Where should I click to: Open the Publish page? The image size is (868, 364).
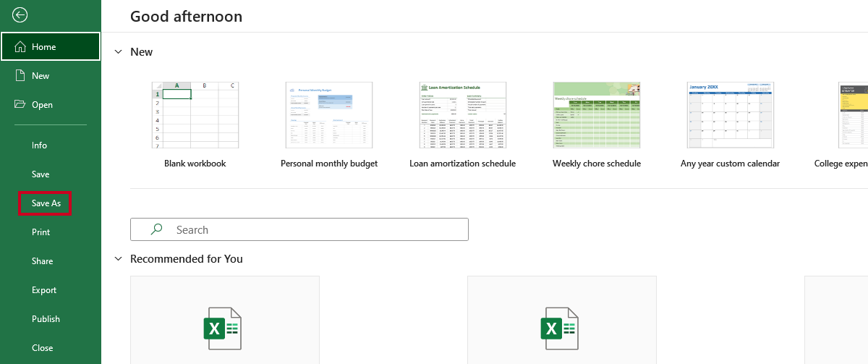coord(46,319)
